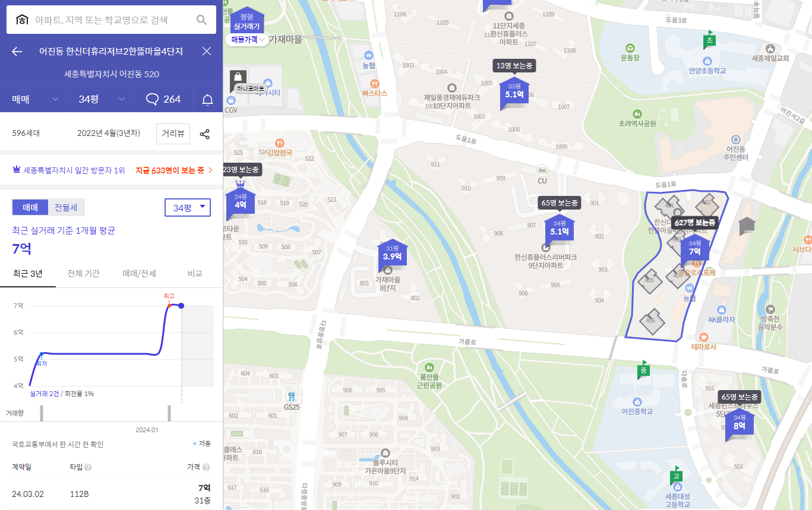Click the 빠스타스 restaurant icon
This screenshot has height=510, width=812.
[374, 83]
